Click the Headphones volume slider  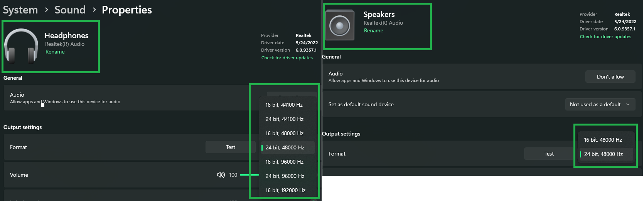coord(250,175)
